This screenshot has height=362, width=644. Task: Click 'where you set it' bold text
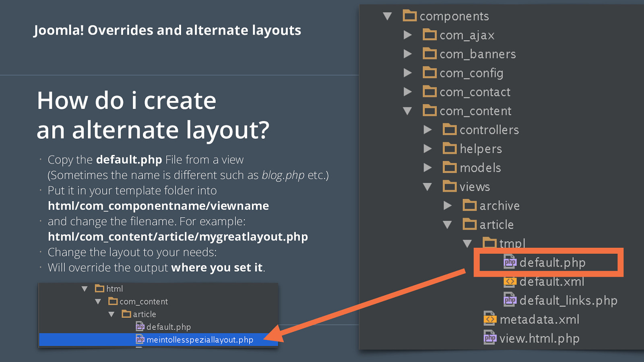coord(217,267)
